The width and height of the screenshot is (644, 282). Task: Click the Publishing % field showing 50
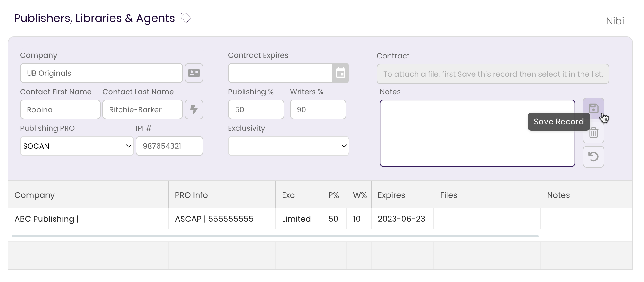(256, 109)
